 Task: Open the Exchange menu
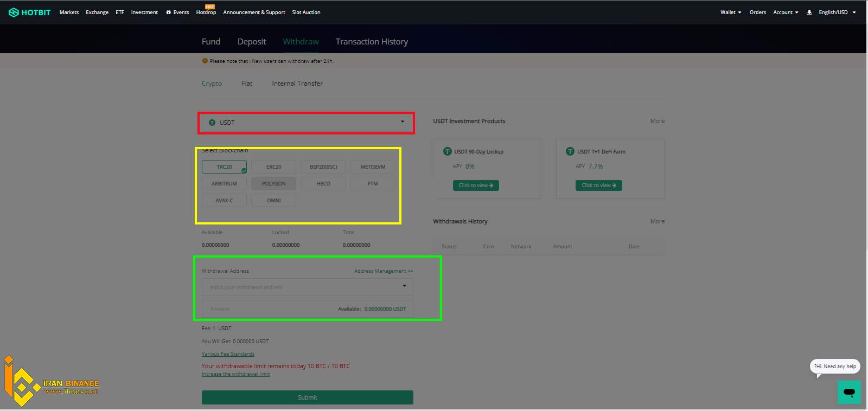97,12
